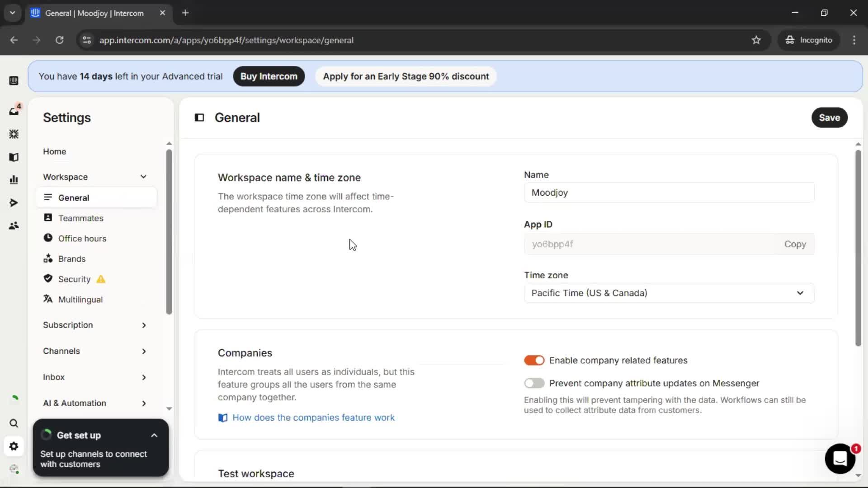Click the workspace Name input field
868x488 pixels.
(x=669, y=192)
